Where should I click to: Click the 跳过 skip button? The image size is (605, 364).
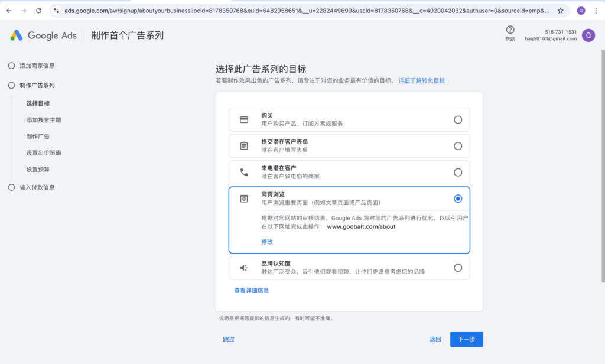[x=229, y=339]
